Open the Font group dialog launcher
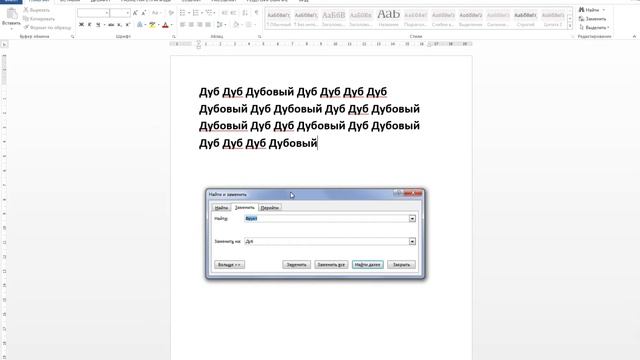The height and width of the screenshot is (360, 640). 174,37
